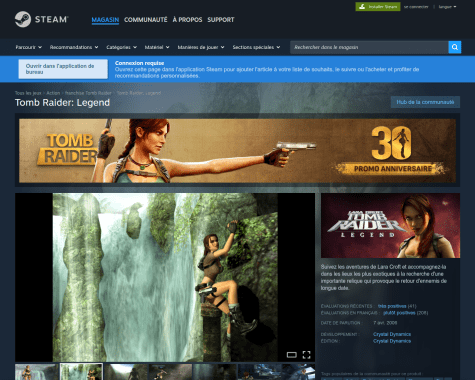Follow the 'Tous les jeux' breadcrumb
475x380 pixels.
tap(28, 93)
